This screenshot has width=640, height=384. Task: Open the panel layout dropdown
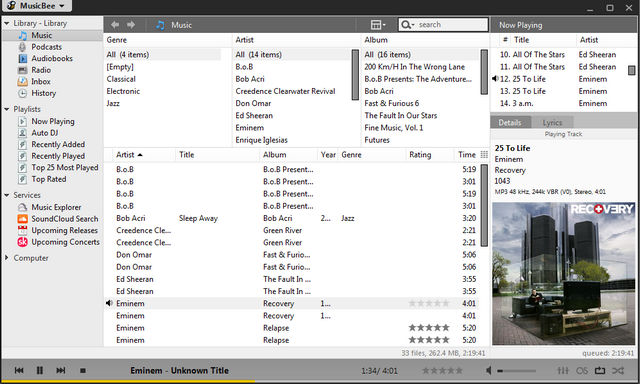[x=378, y=25]
